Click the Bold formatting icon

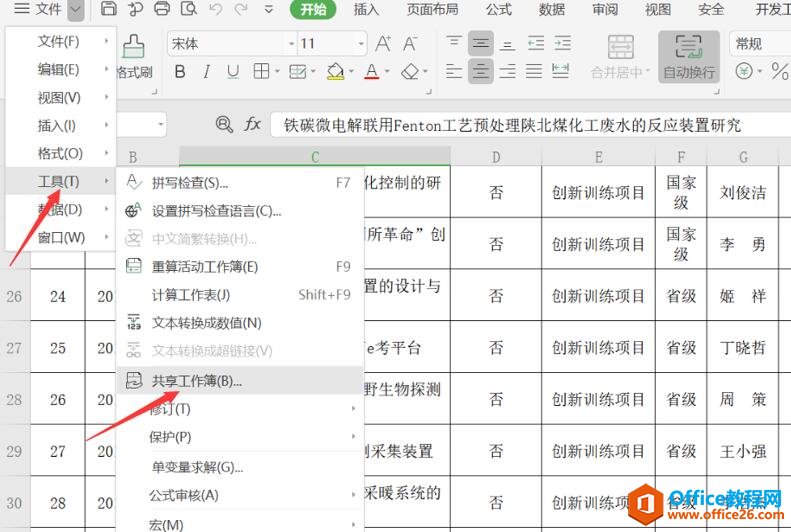(x=180, y=72)
